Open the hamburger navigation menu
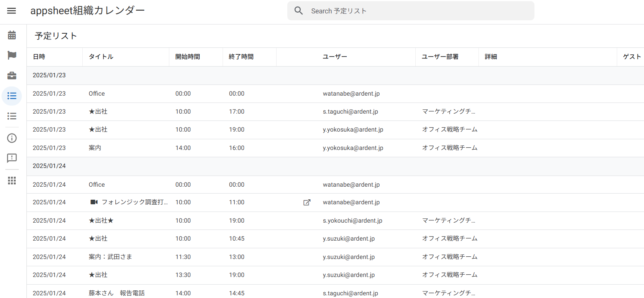The height and width of the screenshot is (298, 644). coord(11,11)
